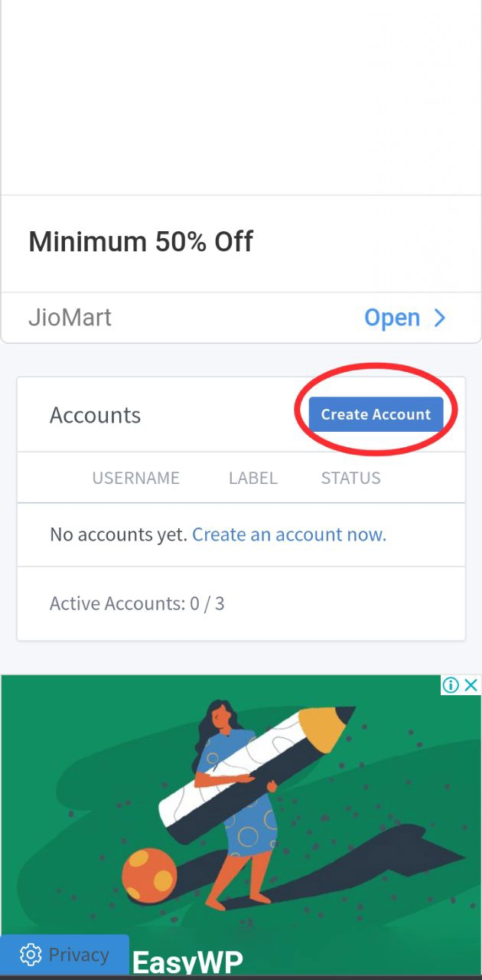The height and width of the screenshot is (980, 482).
Task: Click the orange ball in EasyWP illustration
Action: point(148,872)
